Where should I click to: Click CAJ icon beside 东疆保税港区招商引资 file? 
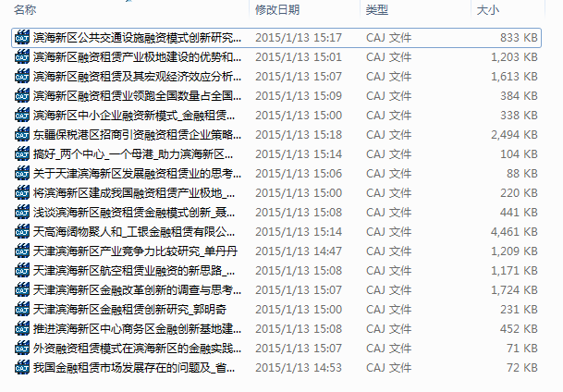22,134
